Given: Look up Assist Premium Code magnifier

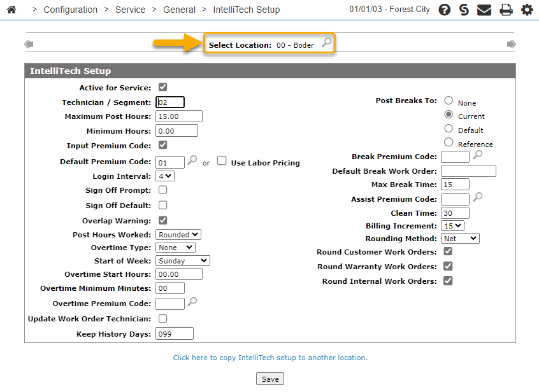Looking at the screenshot, I should click(477, 197).
